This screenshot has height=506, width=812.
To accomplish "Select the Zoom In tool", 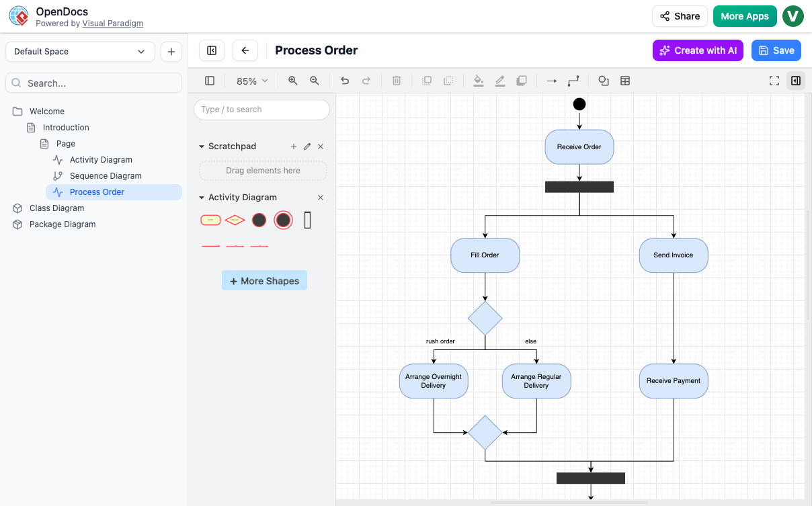I will 292,81.
